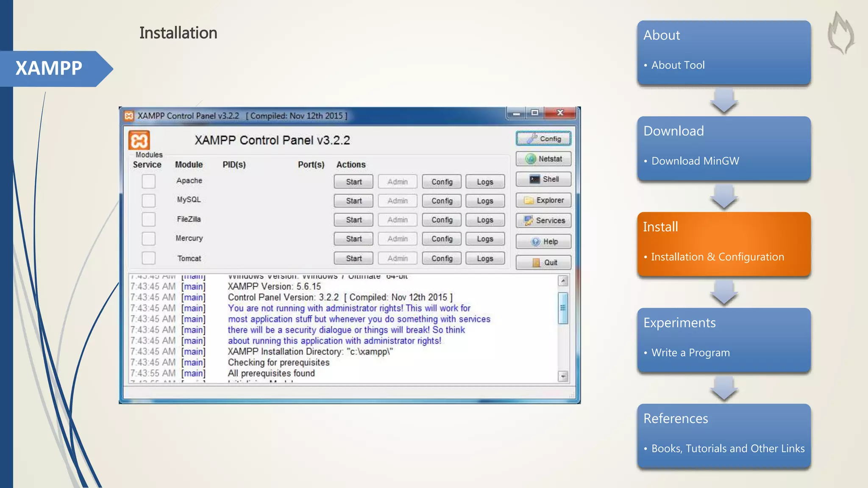The width and height of the screenshot is (868, 488).
Task: Click the log scrollbar thumb
Action: click(x=563, y=308)
